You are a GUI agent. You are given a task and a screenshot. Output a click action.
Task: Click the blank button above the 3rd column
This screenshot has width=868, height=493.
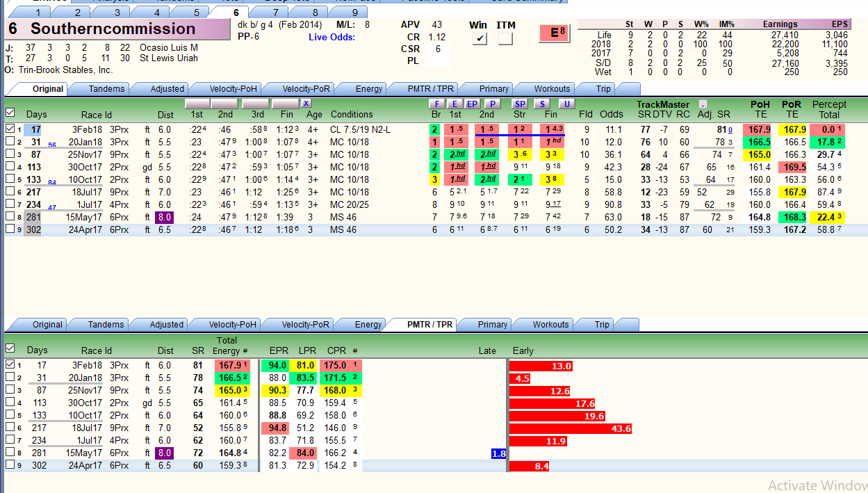click(x=255, y=104)
